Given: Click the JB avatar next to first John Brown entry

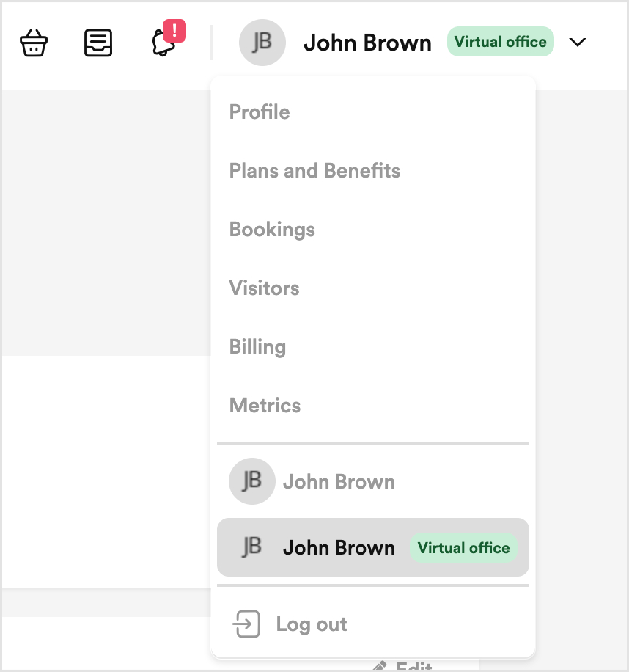Looking at the screenshot, I should click(x=251, y=481).
